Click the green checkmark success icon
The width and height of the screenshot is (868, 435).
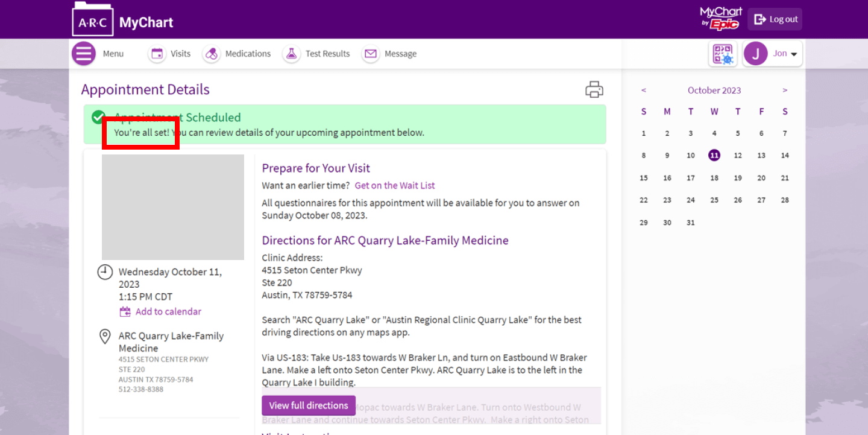[98, 117]
